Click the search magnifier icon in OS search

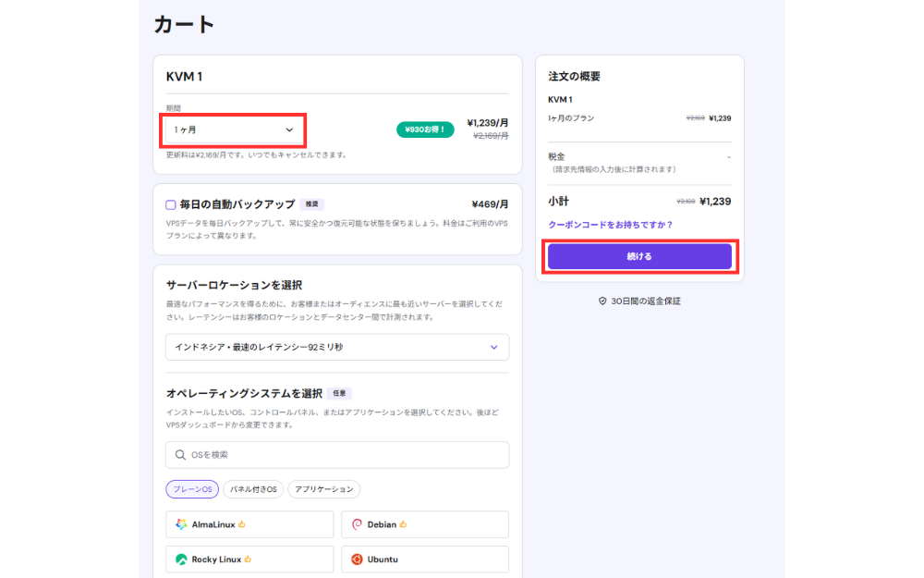(180, 455)
